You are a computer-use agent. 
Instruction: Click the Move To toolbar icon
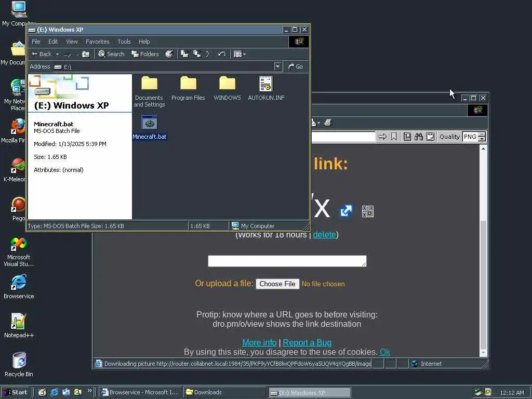[x=184, y=54]
